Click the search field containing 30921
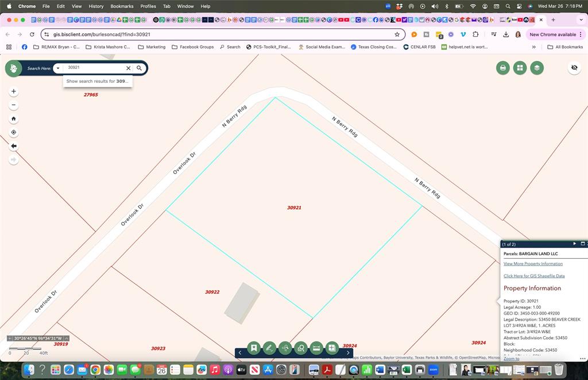 tap(94, 68)
